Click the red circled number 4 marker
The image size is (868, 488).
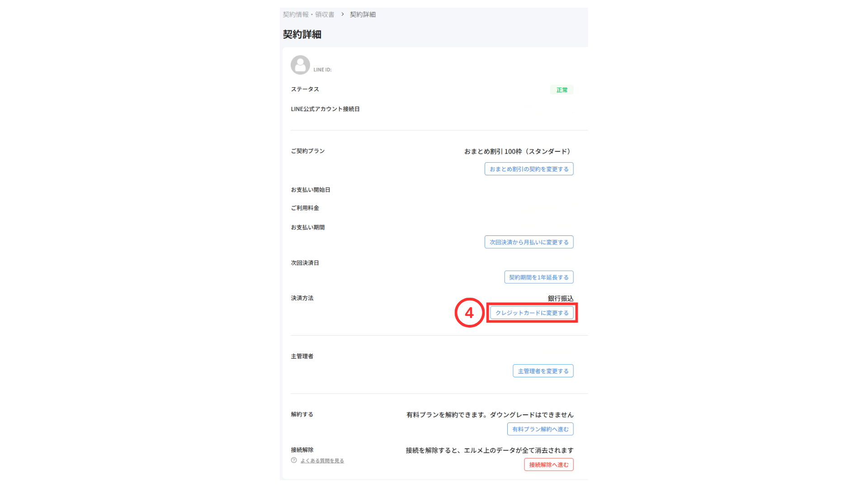[x=469, y=313]
